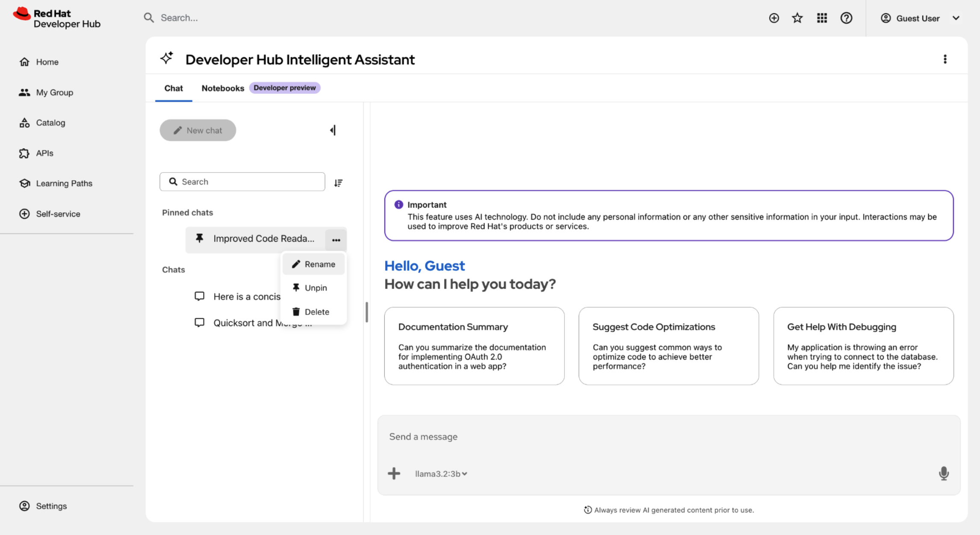This screenshot has width=980, height=535.
Task: Click the microphone voice input icon
Action: click(x=944, y=473)
